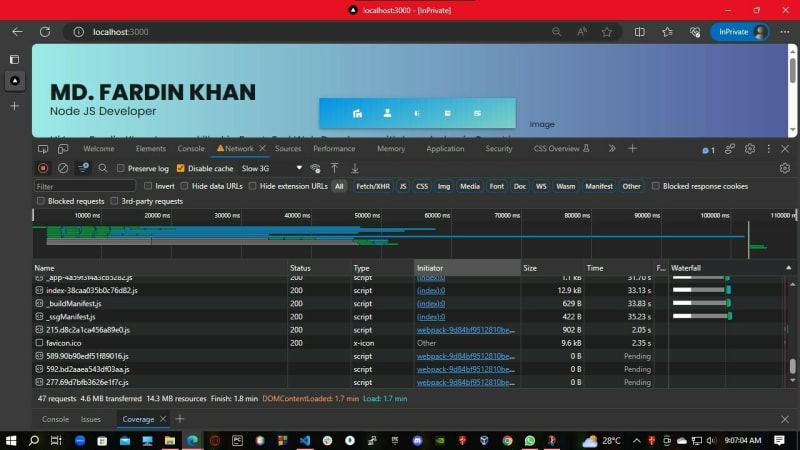Open network settings gear
The width and height of the screenshot is (800, 450).
pos(785,168)
